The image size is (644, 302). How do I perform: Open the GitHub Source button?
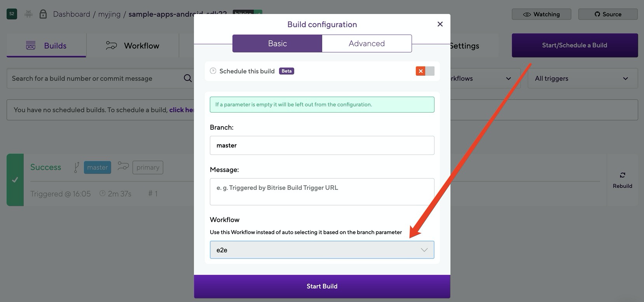coord(608,14)
